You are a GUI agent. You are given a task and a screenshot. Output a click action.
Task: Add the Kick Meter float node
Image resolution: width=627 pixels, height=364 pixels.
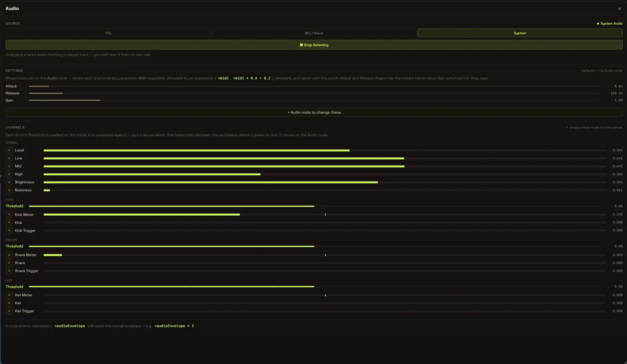pyautogui.click(x=9, y=214)
